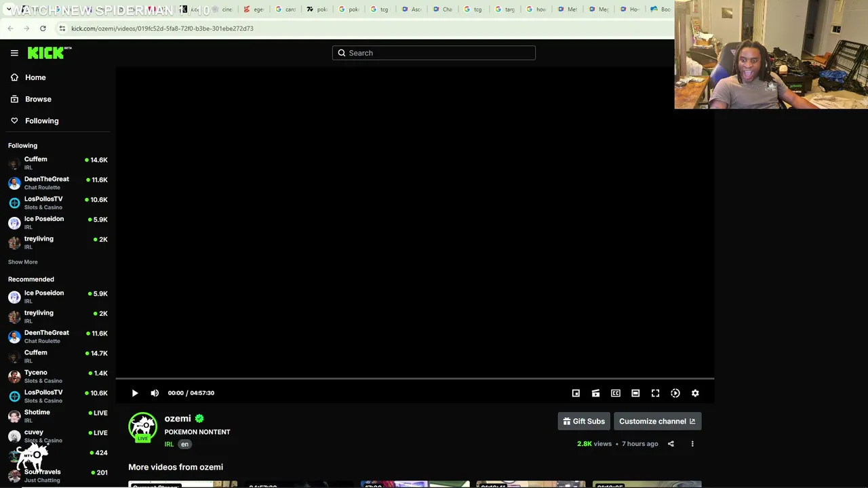868x488 pixels.
Task: Open Tyceno channel in Recommended
Action: (58, 376)
